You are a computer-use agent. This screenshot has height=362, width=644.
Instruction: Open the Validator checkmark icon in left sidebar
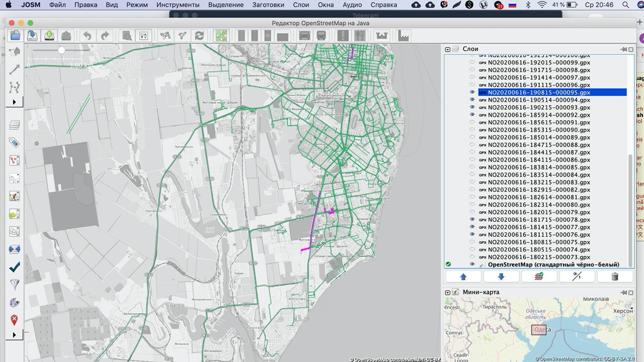tap(15, 267)
